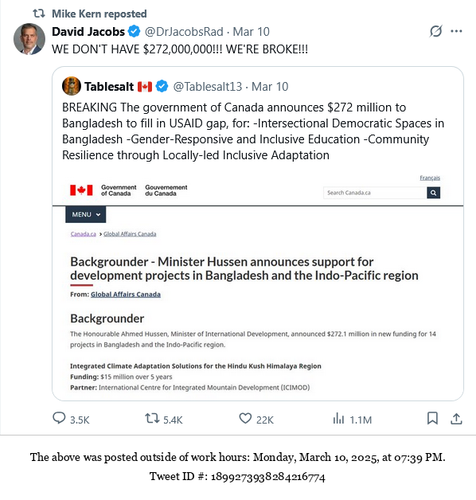Click the share upload icon

[456, 418]
